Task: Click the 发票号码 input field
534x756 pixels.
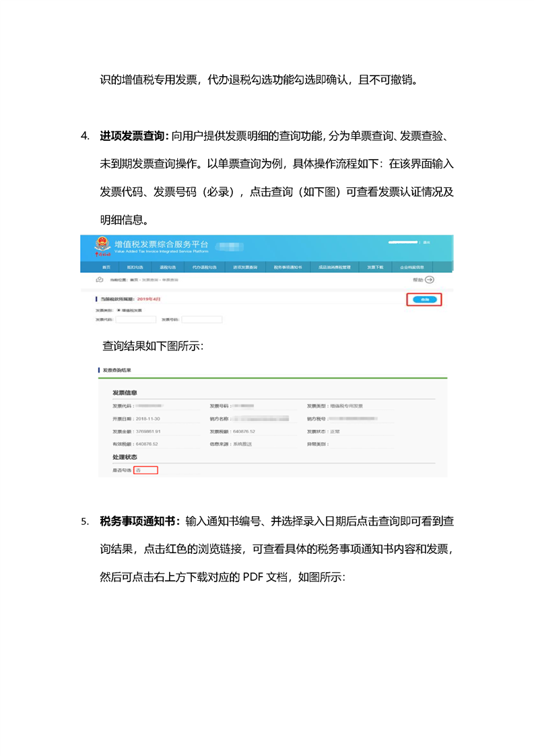Action: (202, 319)
